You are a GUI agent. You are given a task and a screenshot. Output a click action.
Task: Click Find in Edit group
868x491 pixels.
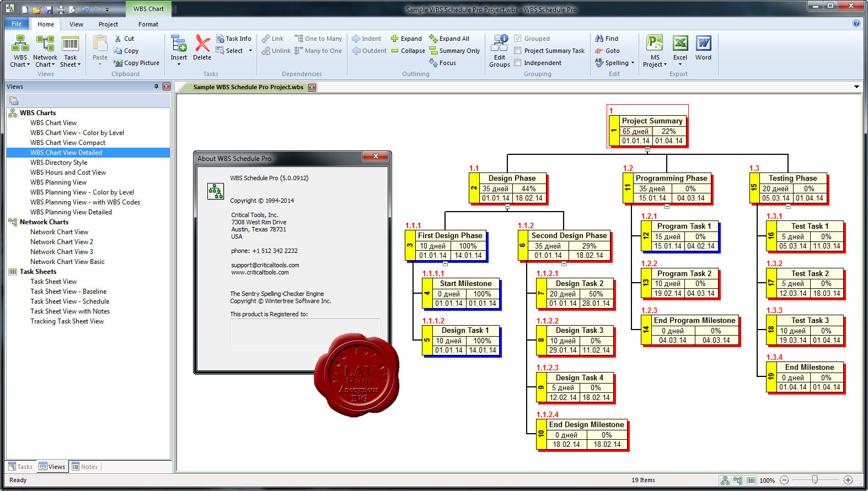coord(607,39)
